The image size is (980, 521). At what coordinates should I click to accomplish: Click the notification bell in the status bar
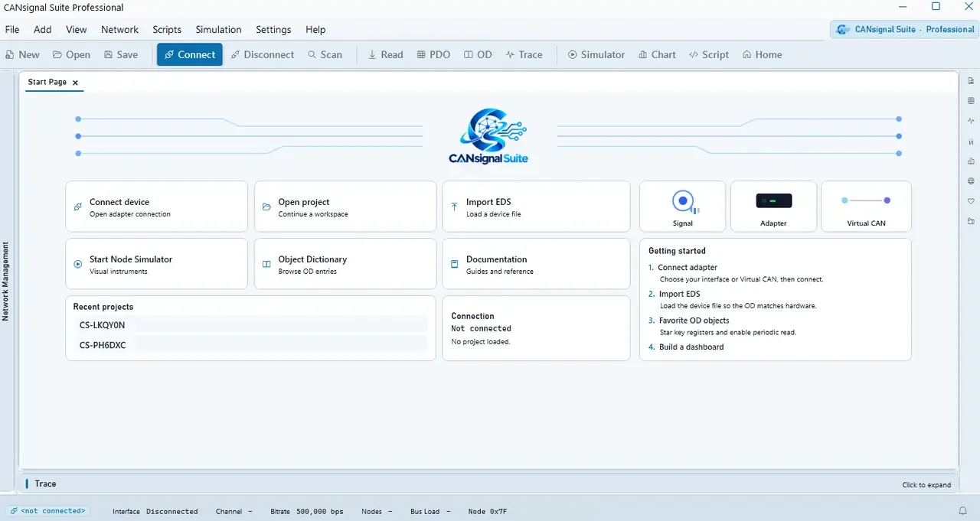tap(962, 511)
